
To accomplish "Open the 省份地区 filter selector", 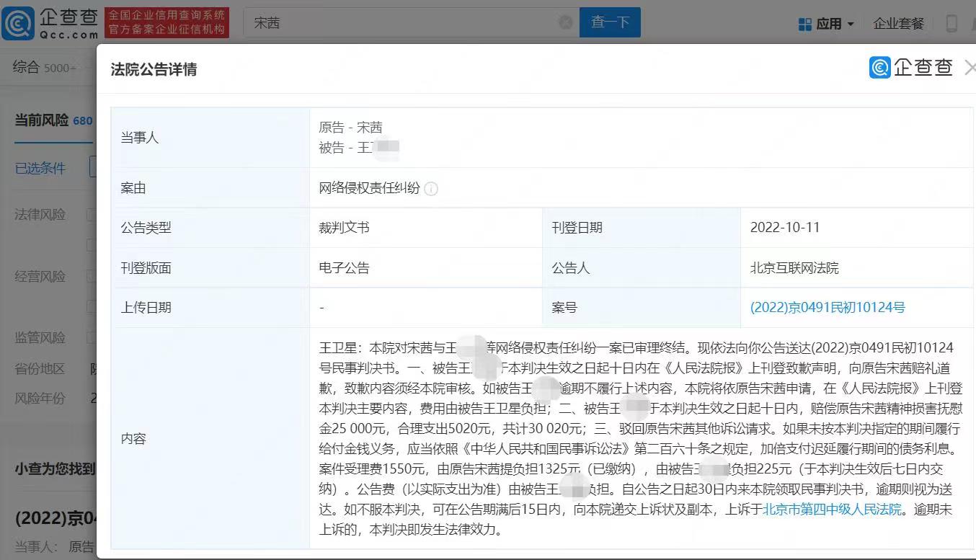I will 93,368.
